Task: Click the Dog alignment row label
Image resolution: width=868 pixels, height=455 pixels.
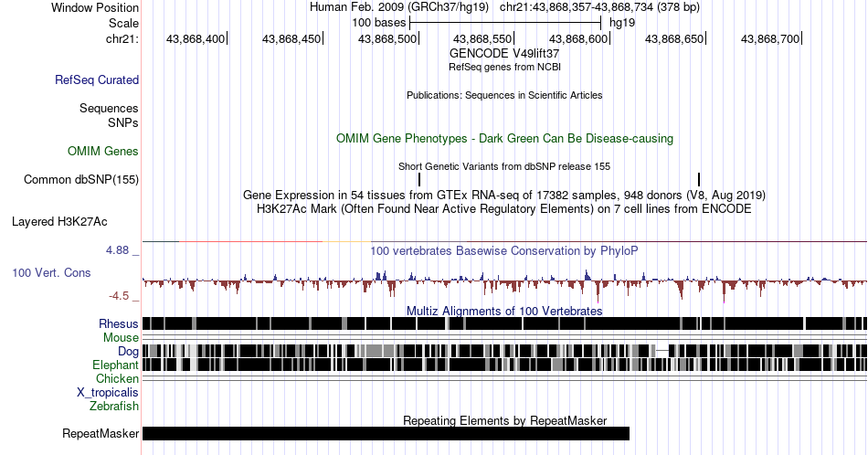Action: coord(128,352)
